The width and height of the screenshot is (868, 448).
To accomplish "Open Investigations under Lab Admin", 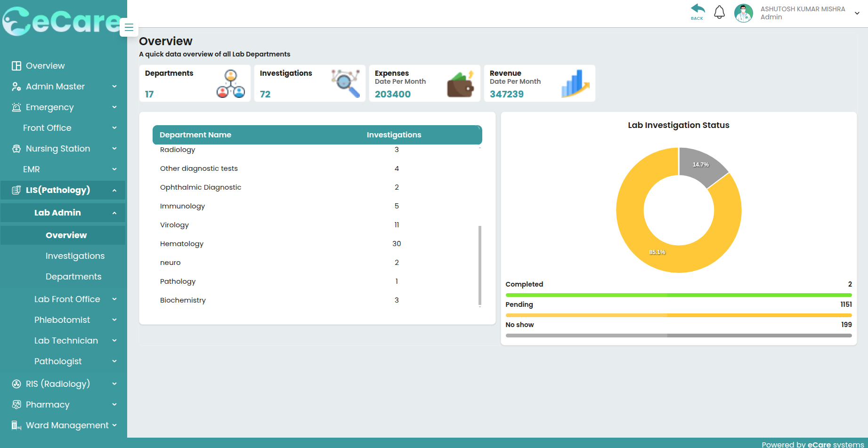I will pyautogui.click(x=75, y=256).
